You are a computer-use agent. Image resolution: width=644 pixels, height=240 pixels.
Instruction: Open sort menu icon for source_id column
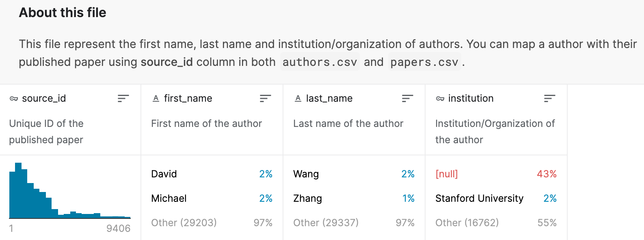pos(123,98)
